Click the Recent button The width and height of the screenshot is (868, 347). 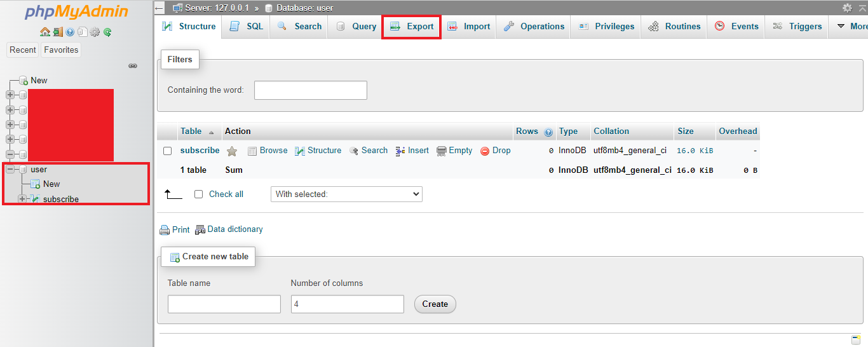point(23,50)
